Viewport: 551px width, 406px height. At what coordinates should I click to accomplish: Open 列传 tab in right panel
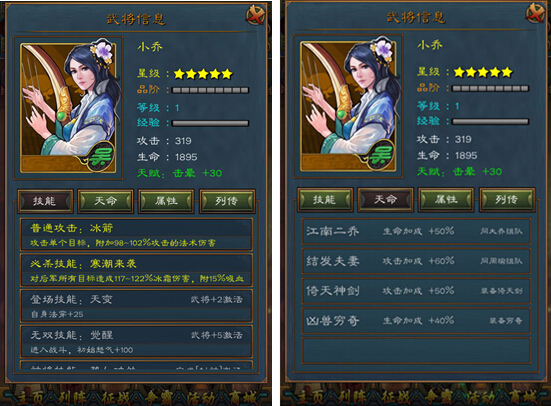507,200
